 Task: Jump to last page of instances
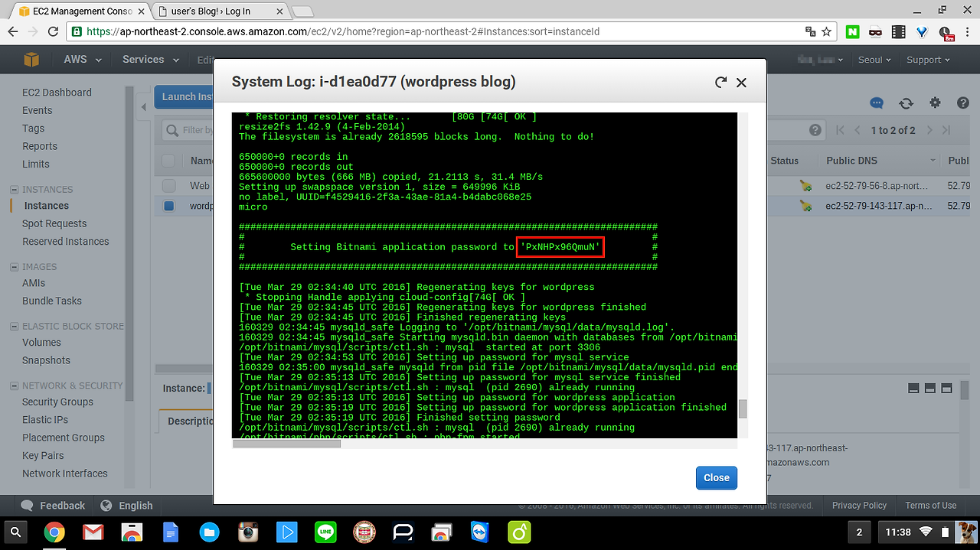[947, 130]
